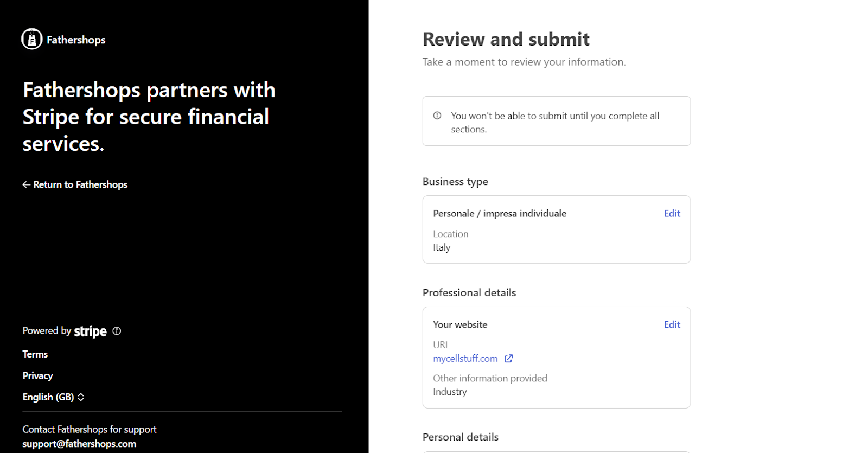Return to Fathershops link
868x453 pixels.
(x=75, y=184)
